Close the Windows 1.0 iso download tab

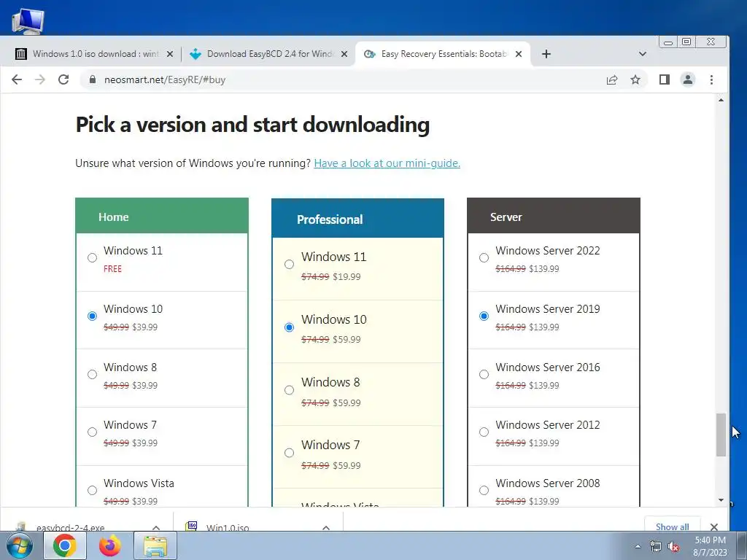point(169,54)
